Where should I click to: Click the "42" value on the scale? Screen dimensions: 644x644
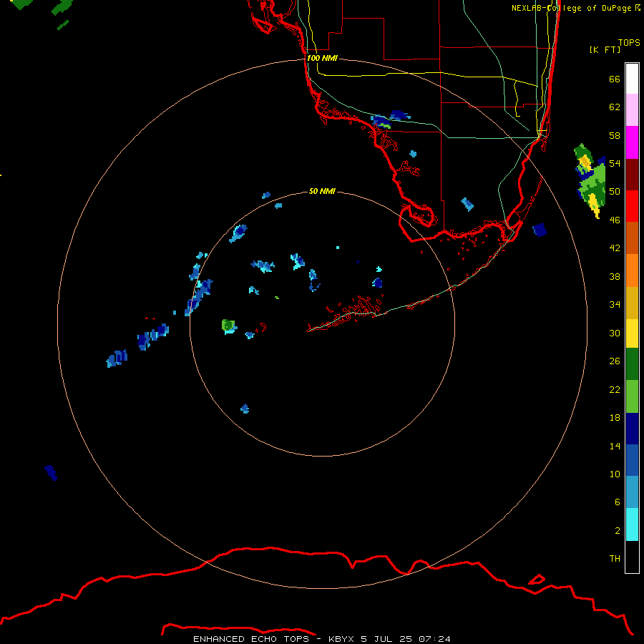tap(615, 248)
